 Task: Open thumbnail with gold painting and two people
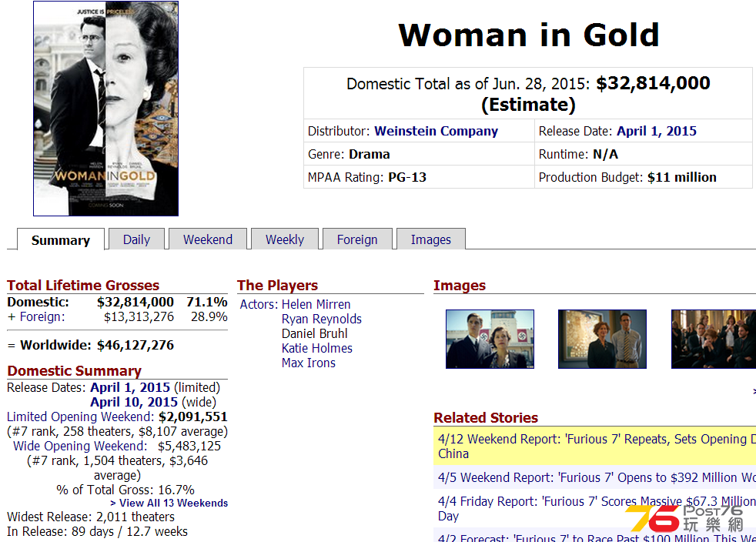[x=602, y=339]
